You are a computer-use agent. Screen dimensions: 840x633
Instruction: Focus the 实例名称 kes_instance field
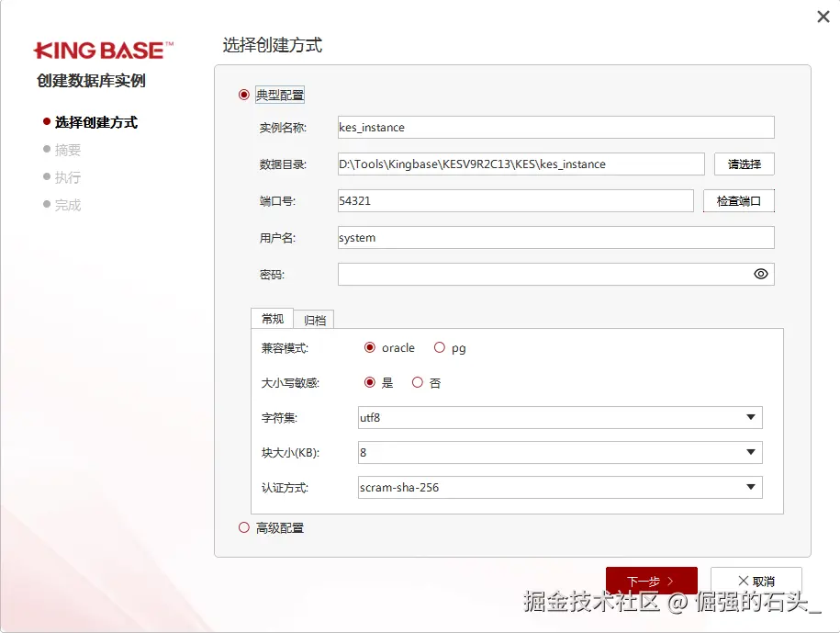tap(555, 128)
